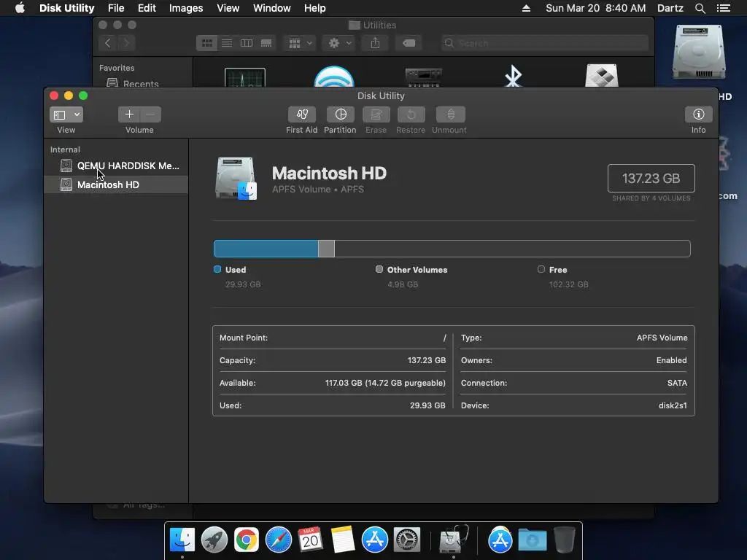
Task: Click Disk Utility icon in the Dock
Action: click(453, 539)
